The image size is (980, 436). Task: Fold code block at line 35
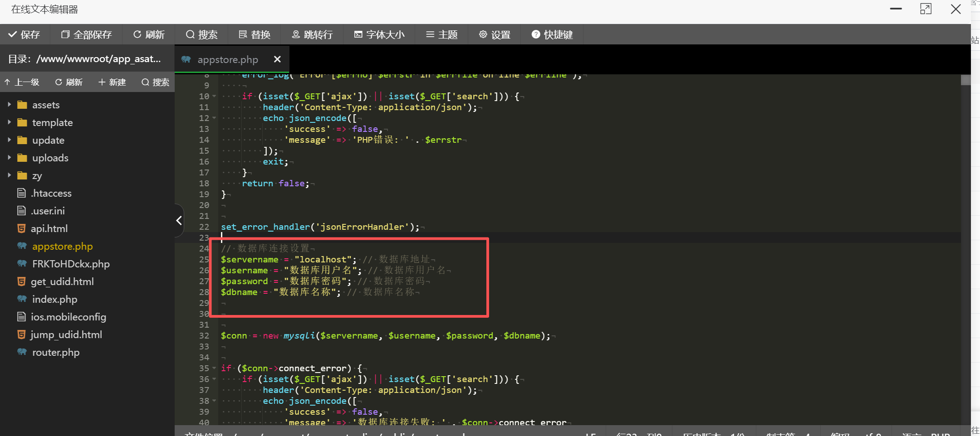pos(214,368)
